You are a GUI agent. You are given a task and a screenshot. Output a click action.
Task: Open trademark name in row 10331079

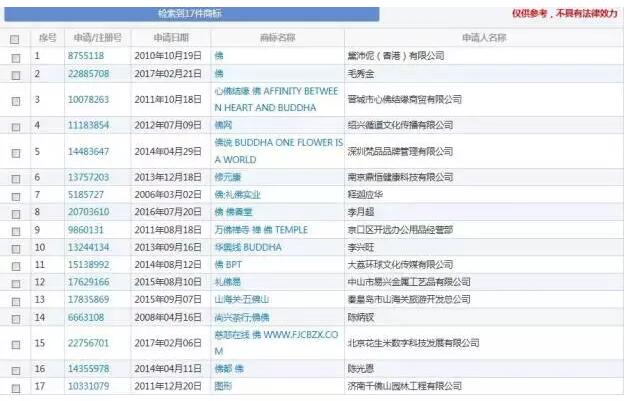pos(223,386)
